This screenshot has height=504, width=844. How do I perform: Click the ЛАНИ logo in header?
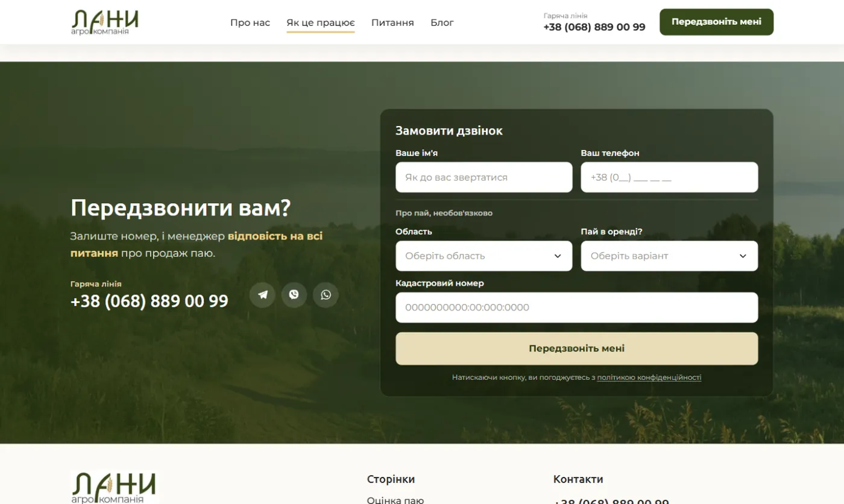point(105,22)
